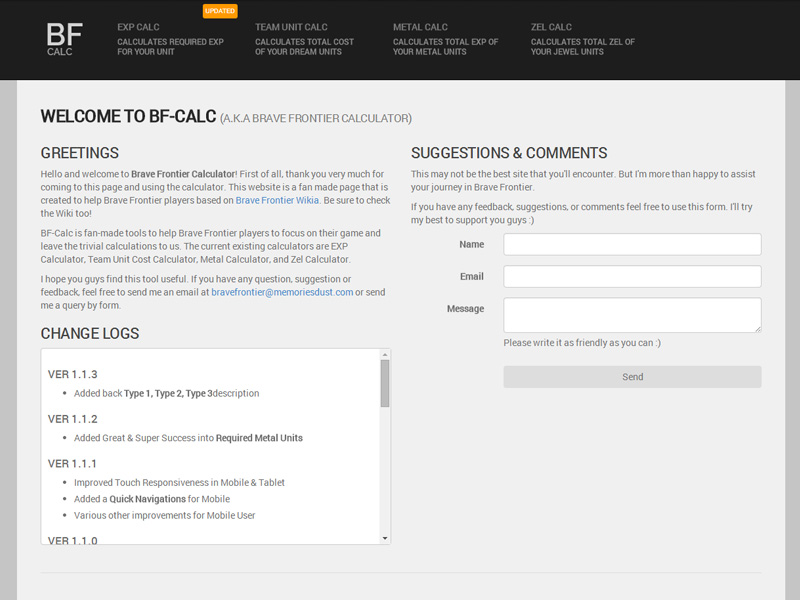
Task: Grab the Message box resize handle
Action: pos(757,328)
